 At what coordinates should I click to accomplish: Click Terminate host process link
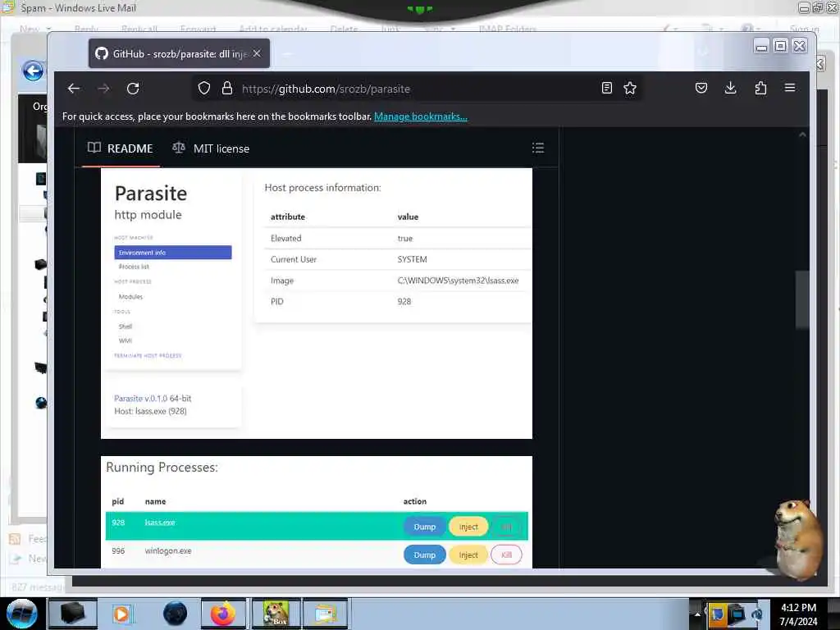pos(148,356)
